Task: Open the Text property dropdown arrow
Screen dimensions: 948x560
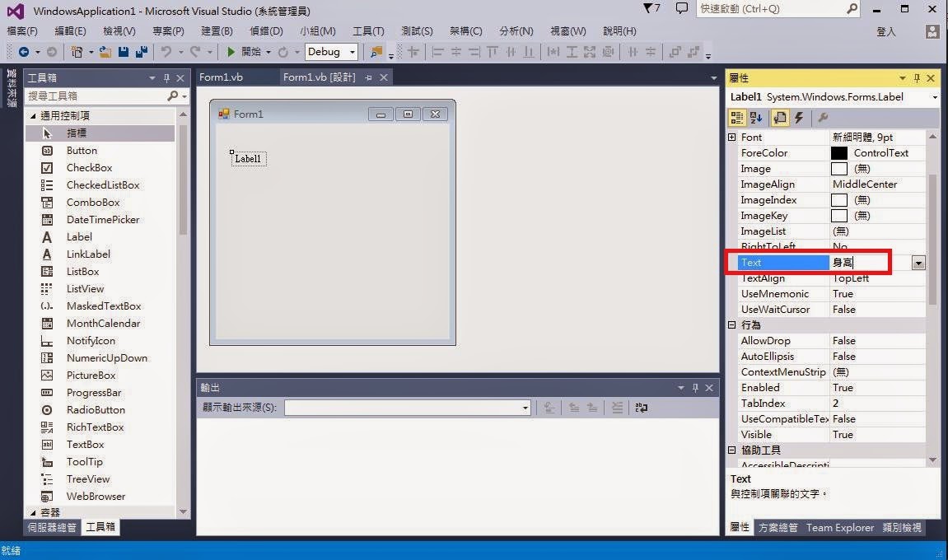Action: 918,263
